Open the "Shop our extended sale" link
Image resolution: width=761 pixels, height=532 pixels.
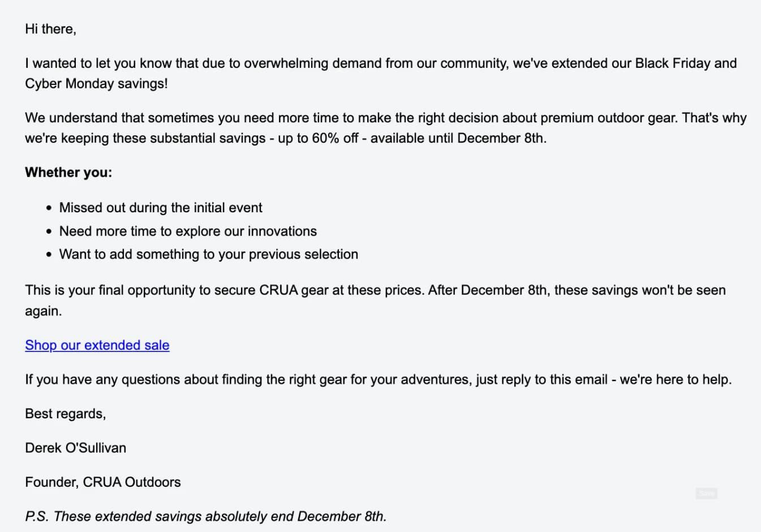click(97, 345)
